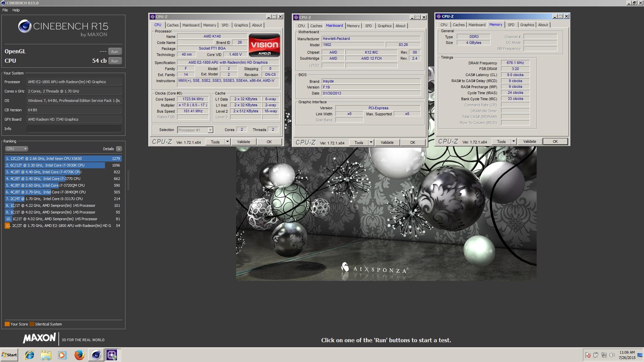Select Core i7-4770K ranking row

[63, 172]
